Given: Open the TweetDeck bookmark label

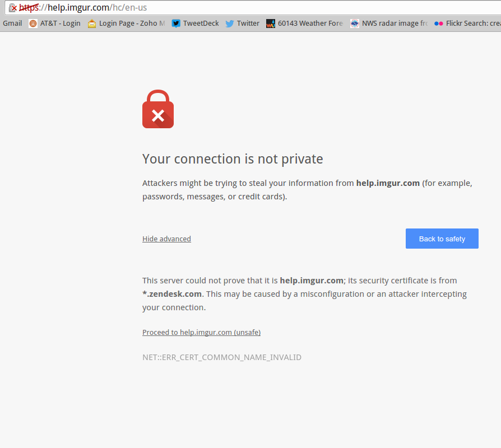Looking at the screenshot, I should tap(201, 24).
